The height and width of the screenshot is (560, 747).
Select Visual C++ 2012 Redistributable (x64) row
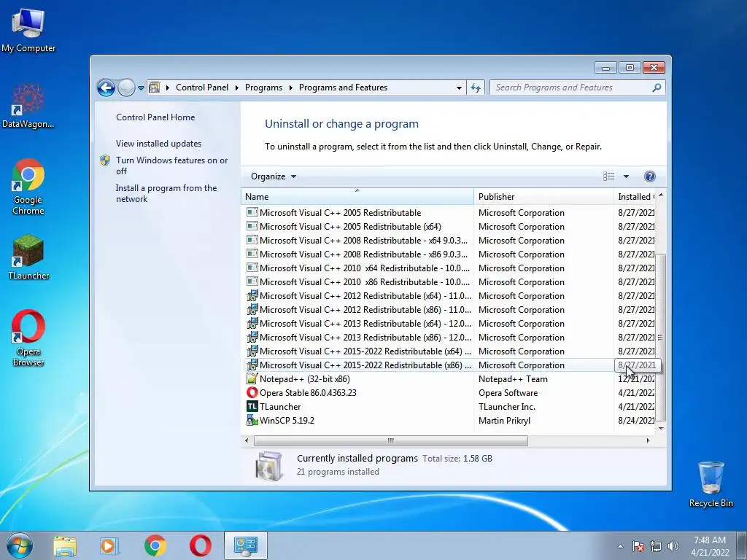pos(449,296)
